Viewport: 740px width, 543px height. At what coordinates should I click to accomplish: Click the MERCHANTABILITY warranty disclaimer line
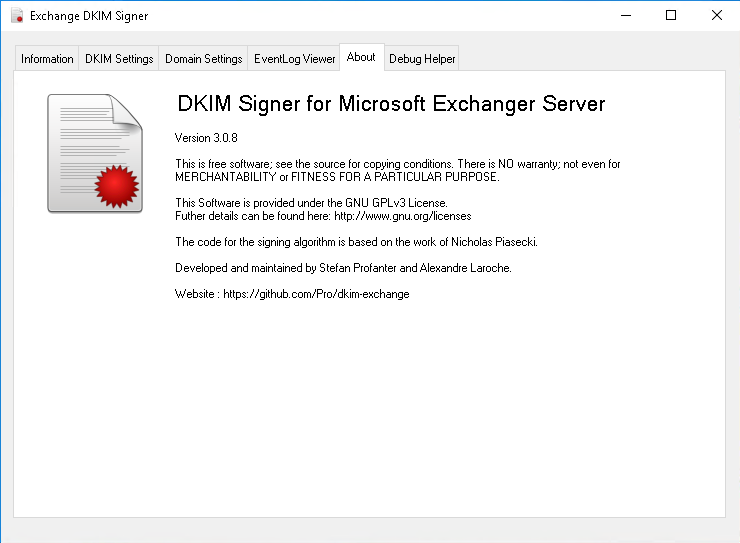coord(337,177)
